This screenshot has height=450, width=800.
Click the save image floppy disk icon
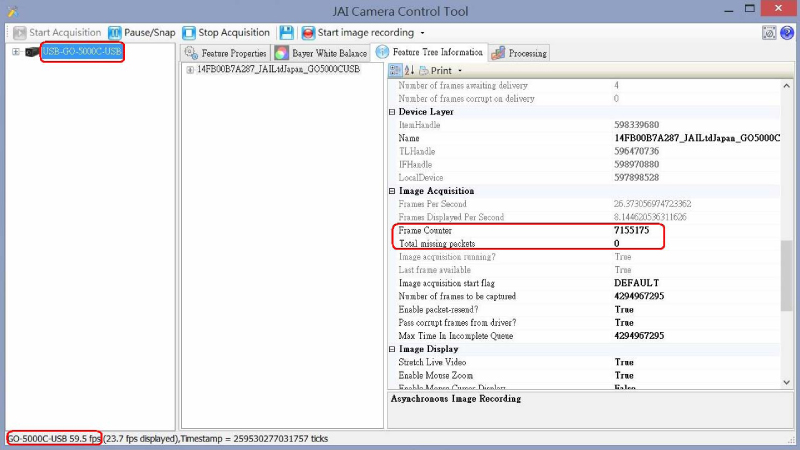287,32
